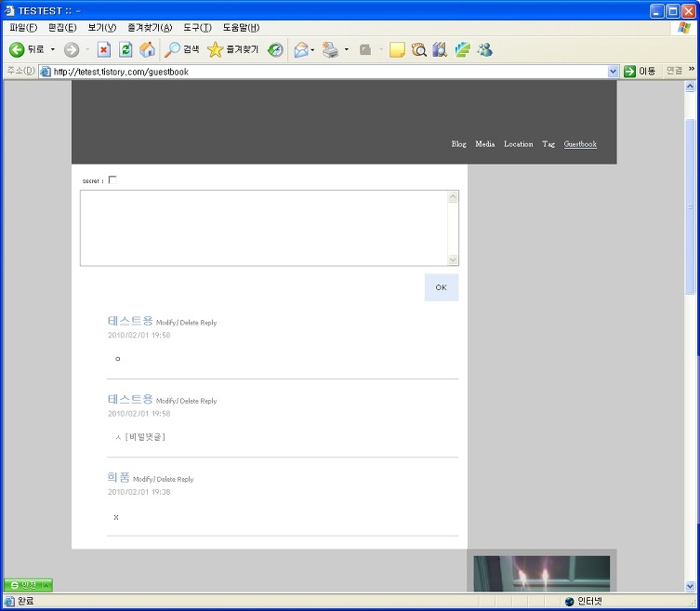The image size is (700, 611).
Task: Click the page scrollbar up arrow
Action: [690, 86]
